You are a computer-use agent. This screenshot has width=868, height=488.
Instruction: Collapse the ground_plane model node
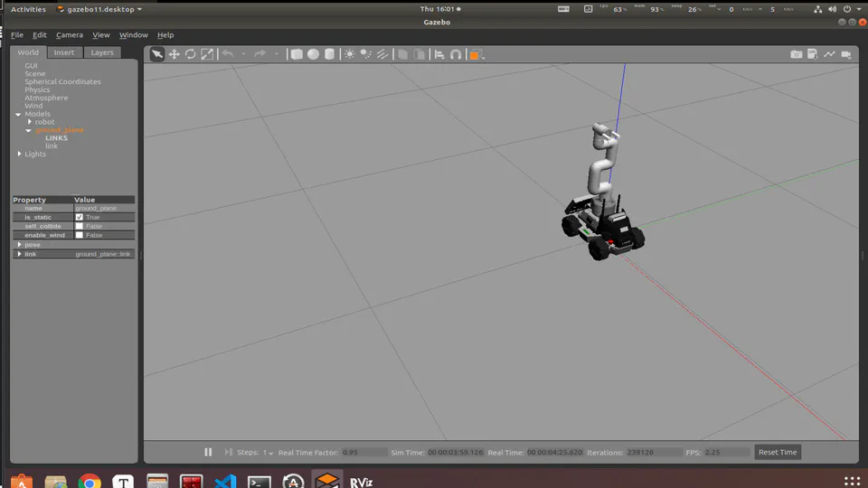pos(28,130)
